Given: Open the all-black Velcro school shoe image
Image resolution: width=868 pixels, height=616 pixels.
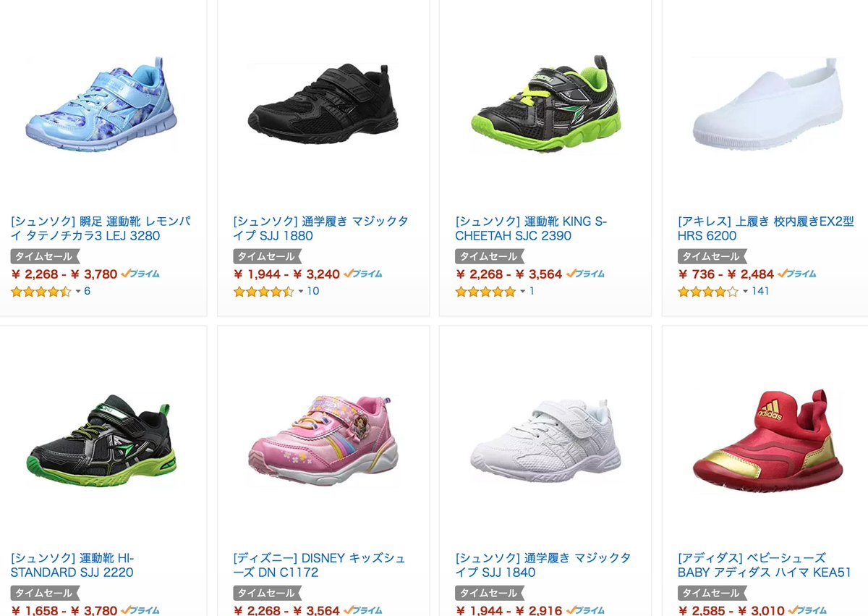Looking at the screenshot, I should (x=322, y=103).
